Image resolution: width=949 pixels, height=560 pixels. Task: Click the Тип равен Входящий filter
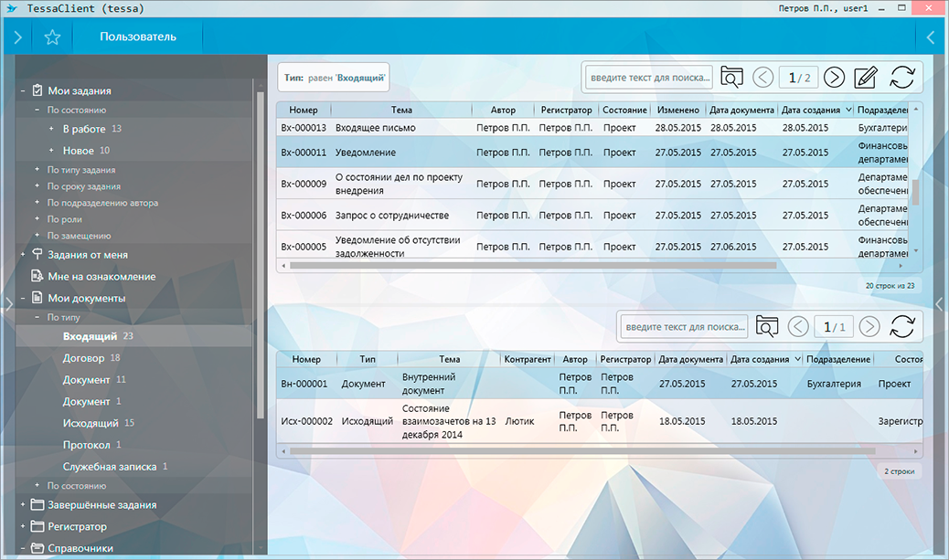click(334, 79)
